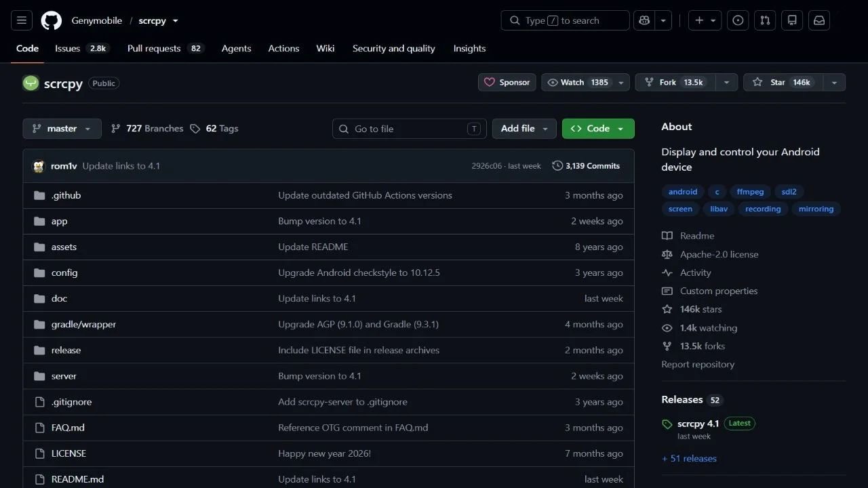Open the create new plus menu
The image size is (868, 488).
705,20
